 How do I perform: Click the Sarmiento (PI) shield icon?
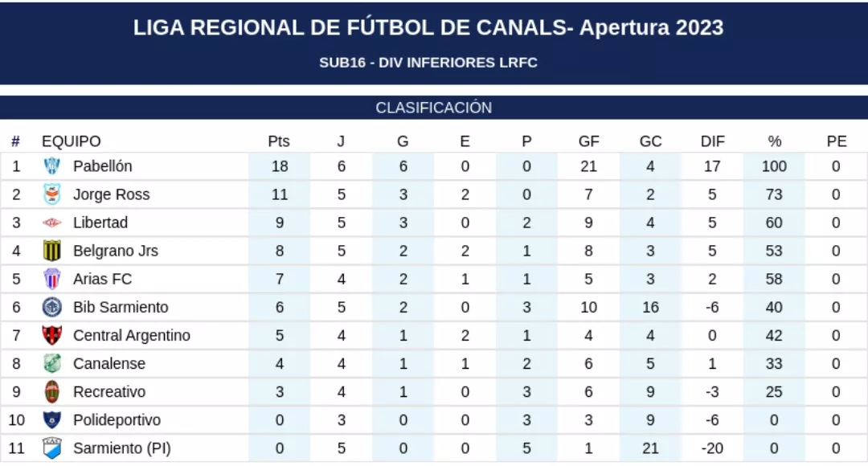(51, 448)
